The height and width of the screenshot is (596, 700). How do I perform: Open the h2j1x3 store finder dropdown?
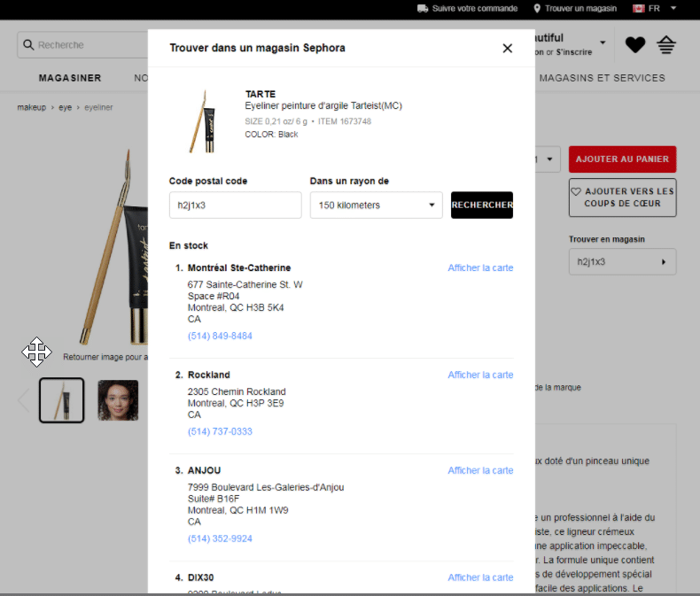[622, 262]
